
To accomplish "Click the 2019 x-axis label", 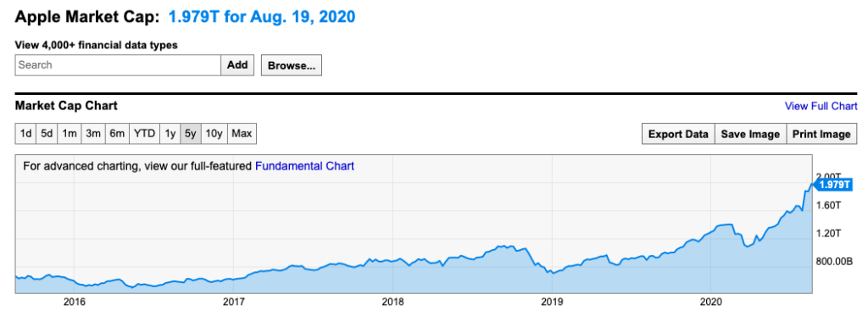I will click(552, 302).
